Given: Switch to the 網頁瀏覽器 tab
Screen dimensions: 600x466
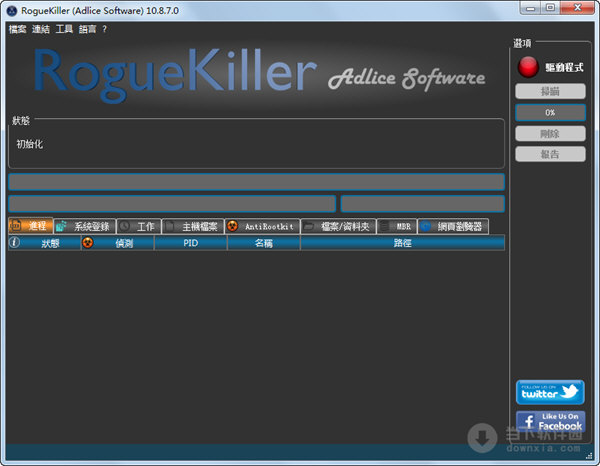Looking at the screenshot, I should (x=453, y=226).
